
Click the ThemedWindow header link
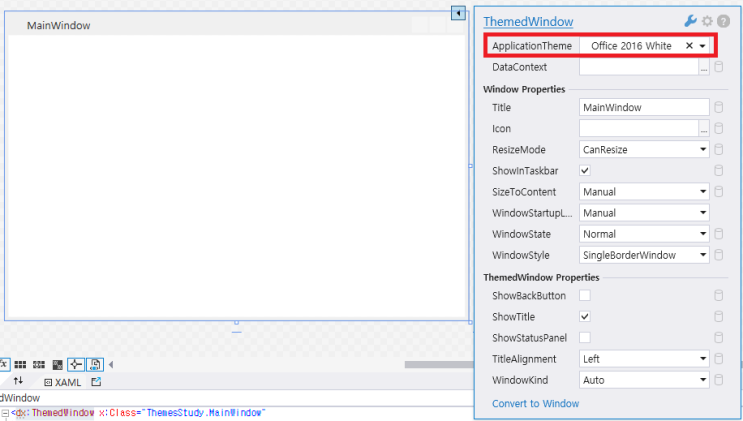point(528,22)
